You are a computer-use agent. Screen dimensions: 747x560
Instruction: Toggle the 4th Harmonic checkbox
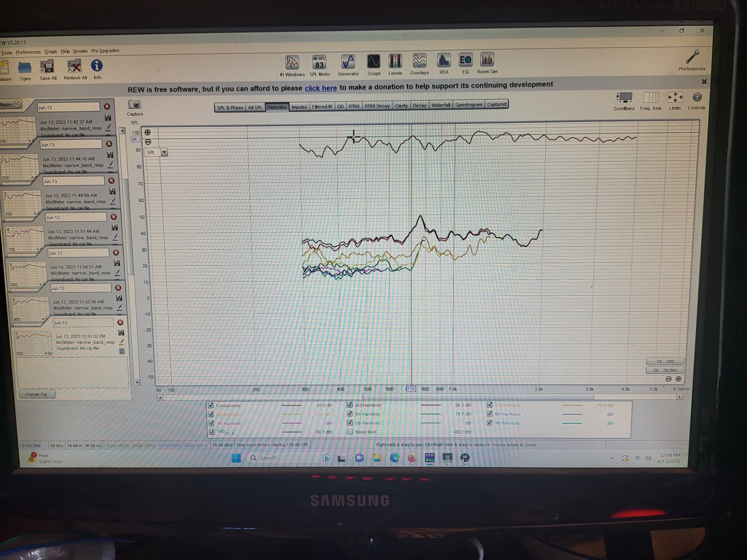click(x=211, y=414)
